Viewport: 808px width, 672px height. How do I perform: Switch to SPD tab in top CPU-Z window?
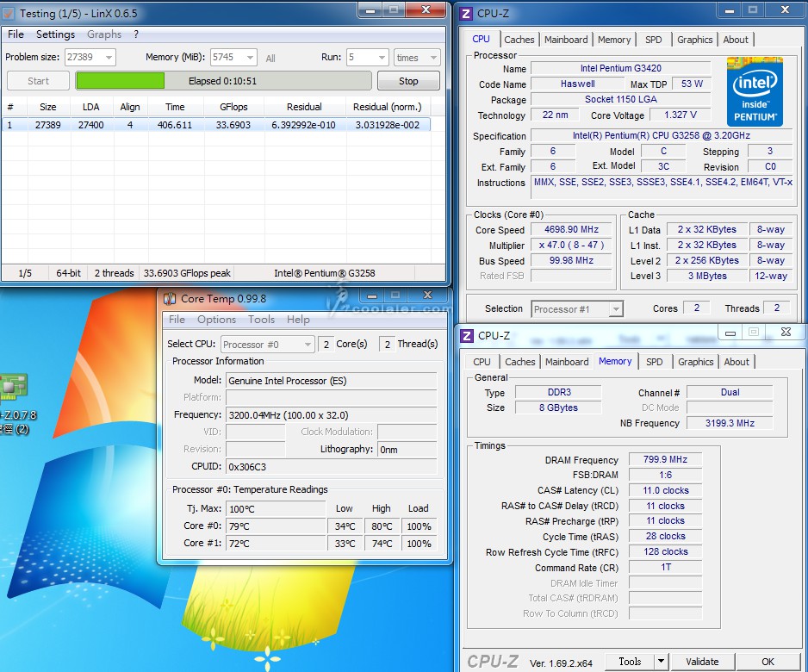point(654,40)
